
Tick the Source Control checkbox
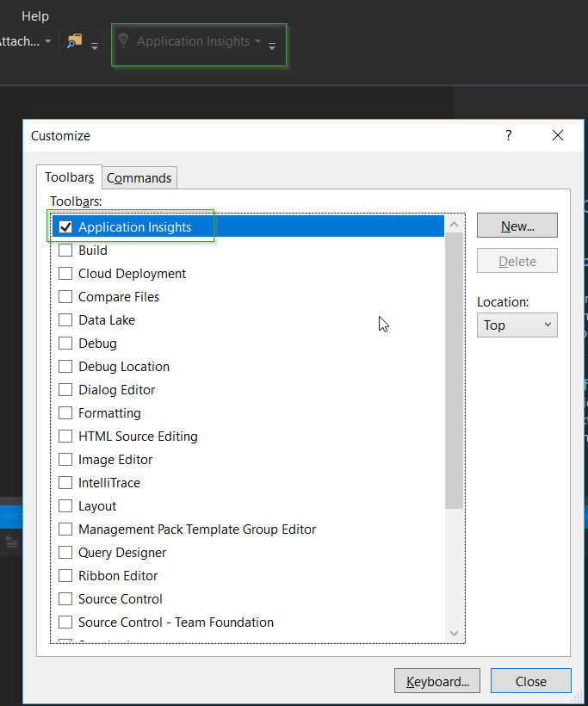(x=65, y=599)
